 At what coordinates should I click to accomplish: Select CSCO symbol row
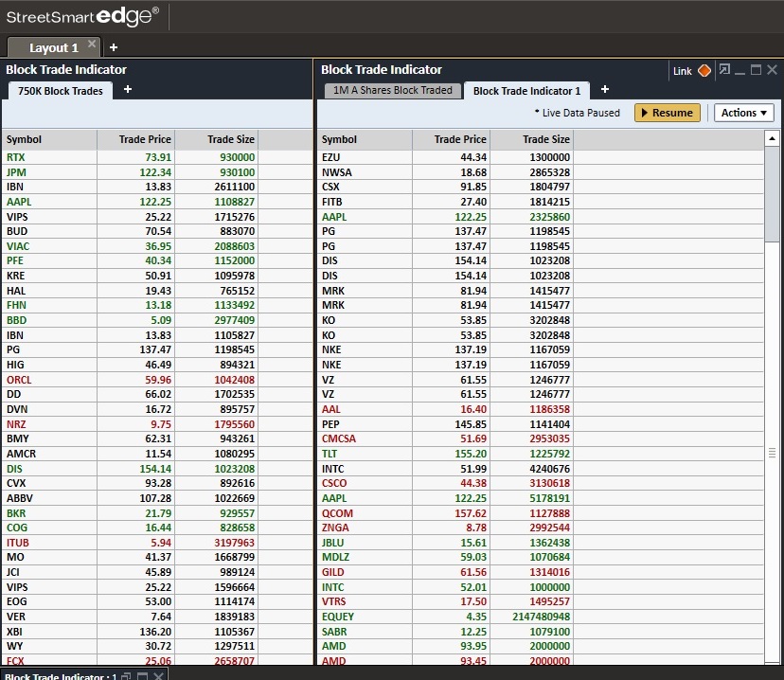[334, 483]
